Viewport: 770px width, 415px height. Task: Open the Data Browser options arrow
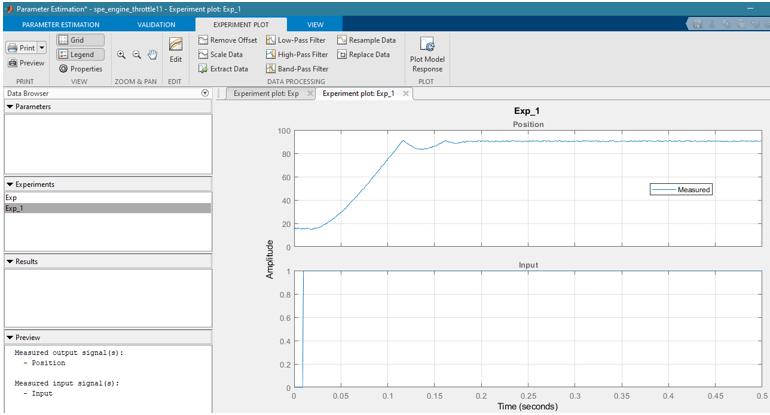click(x=205, y=93)
